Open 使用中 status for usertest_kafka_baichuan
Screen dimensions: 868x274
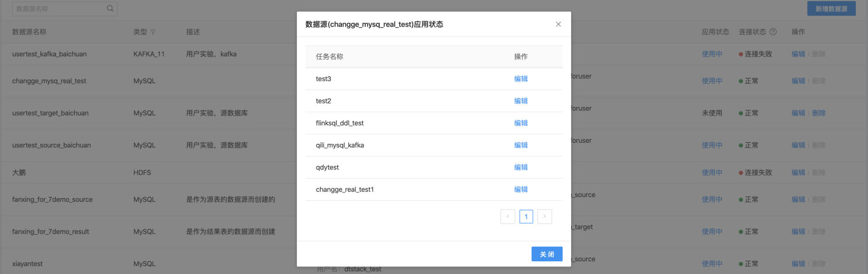pyautogui.click(x=712, y=54)
